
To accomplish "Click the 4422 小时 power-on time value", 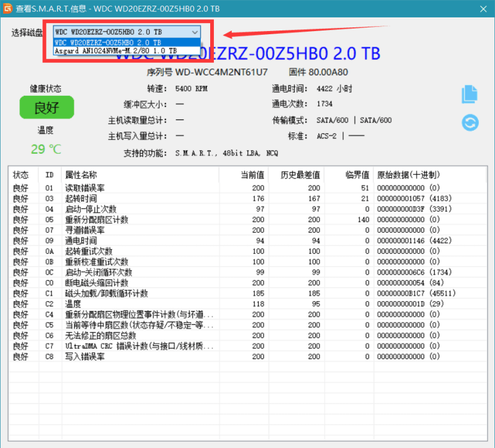I will pos(335,88).
